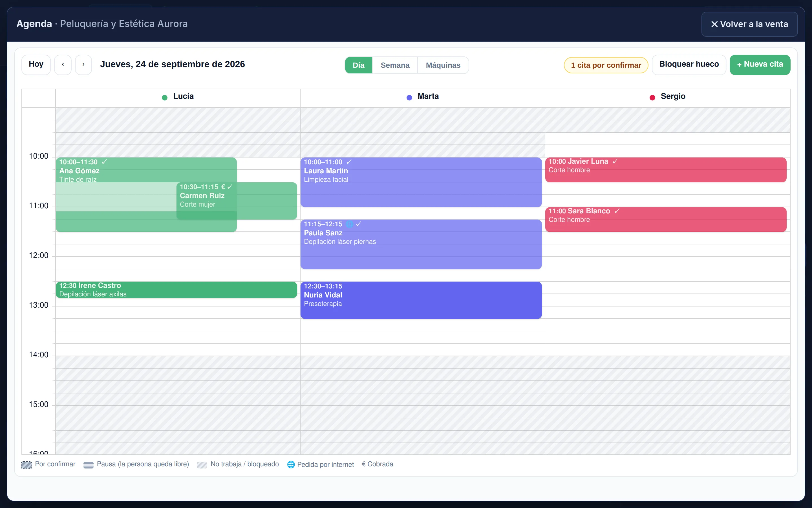Screen dimensions: 812x508
Task: Open Irene Castro Depilación láser axilas appointment
Action: click(x=176, y=290)
